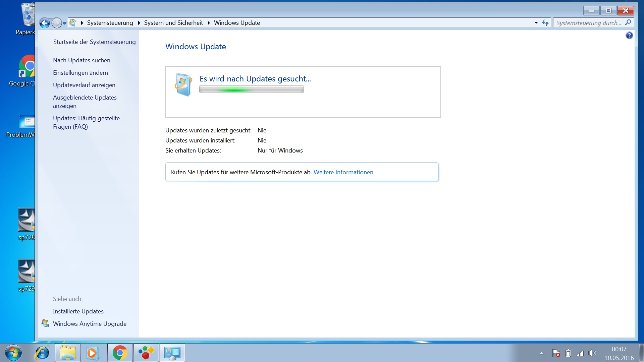This screenshot has height=362, width=644.
Task: Click the clock showing 00:07
Action: (x=619, y=349)
